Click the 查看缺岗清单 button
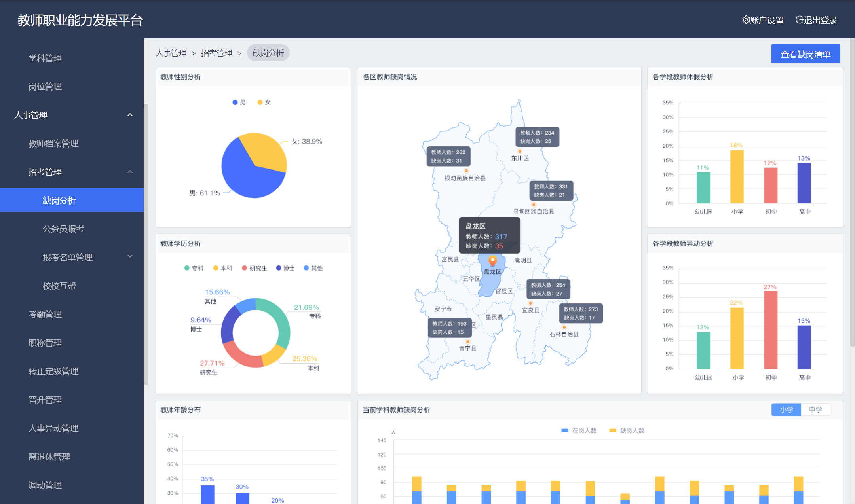855x504 pixels. tap(805, 54)
